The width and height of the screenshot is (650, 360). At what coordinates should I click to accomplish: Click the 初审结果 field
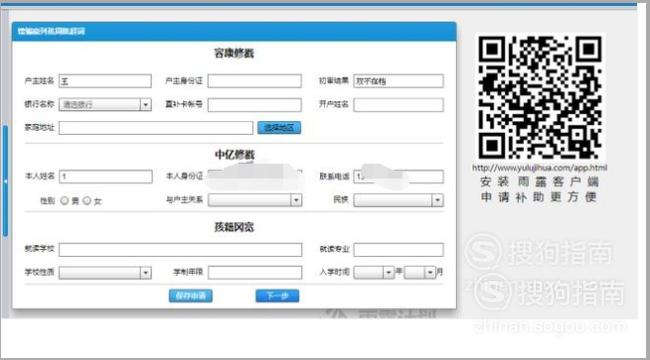pyautogui.click(x=398, y=81)
